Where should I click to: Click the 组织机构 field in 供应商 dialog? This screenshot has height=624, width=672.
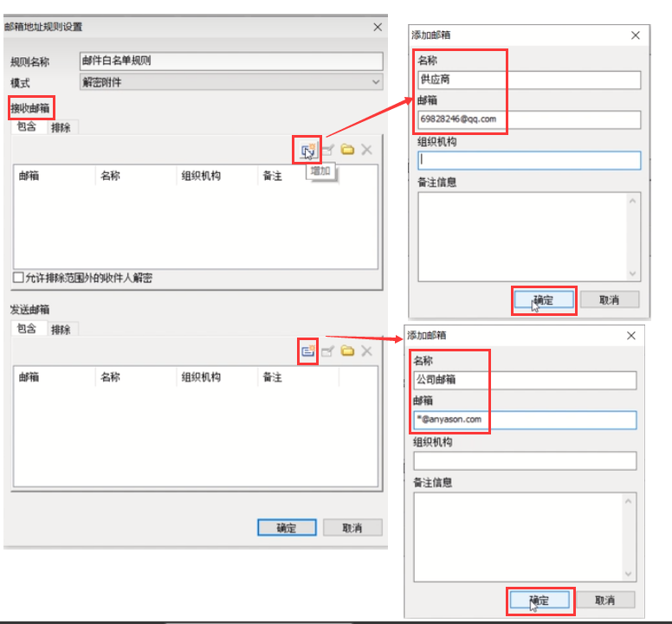[x=529, y=160]
